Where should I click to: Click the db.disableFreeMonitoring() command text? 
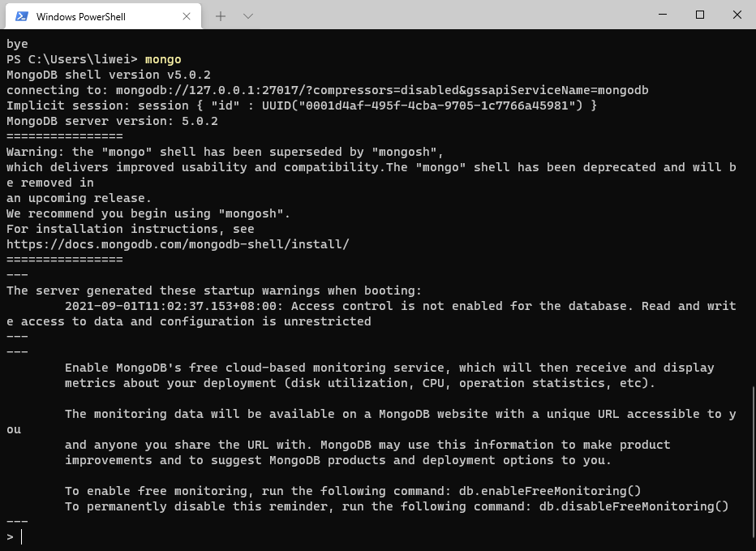click(634, 506)
